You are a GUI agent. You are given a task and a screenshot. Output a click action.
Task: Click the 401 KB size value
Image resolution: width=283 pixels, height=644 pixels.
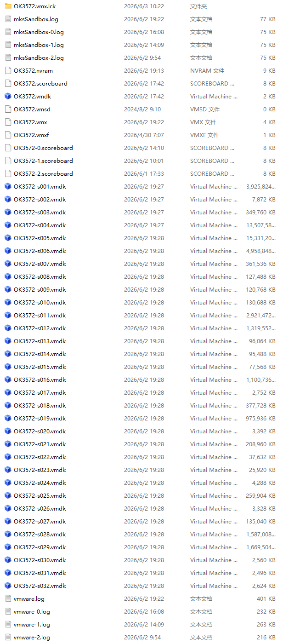coord(266,599)
